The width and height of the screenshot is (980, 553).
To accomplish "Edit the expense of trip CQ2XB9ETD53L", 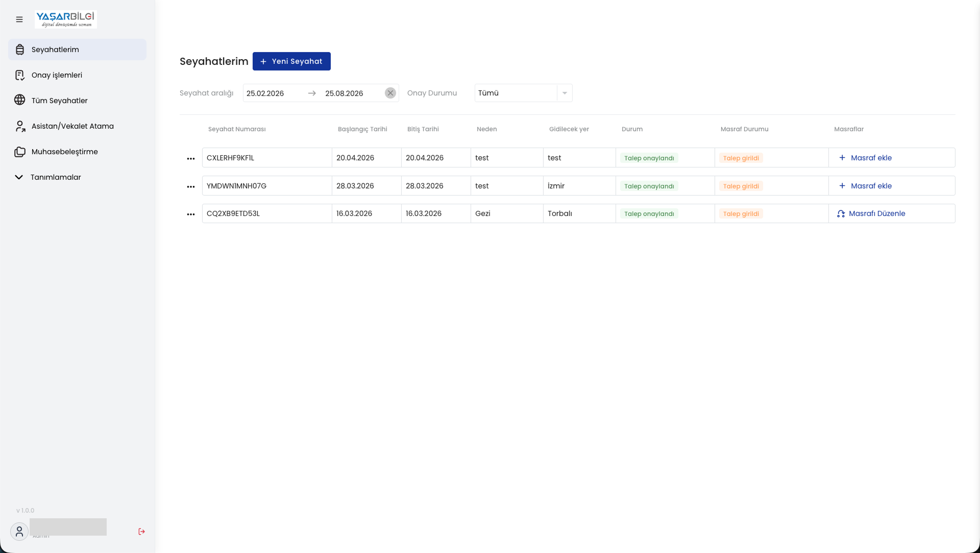I will [x=871, y=213].
